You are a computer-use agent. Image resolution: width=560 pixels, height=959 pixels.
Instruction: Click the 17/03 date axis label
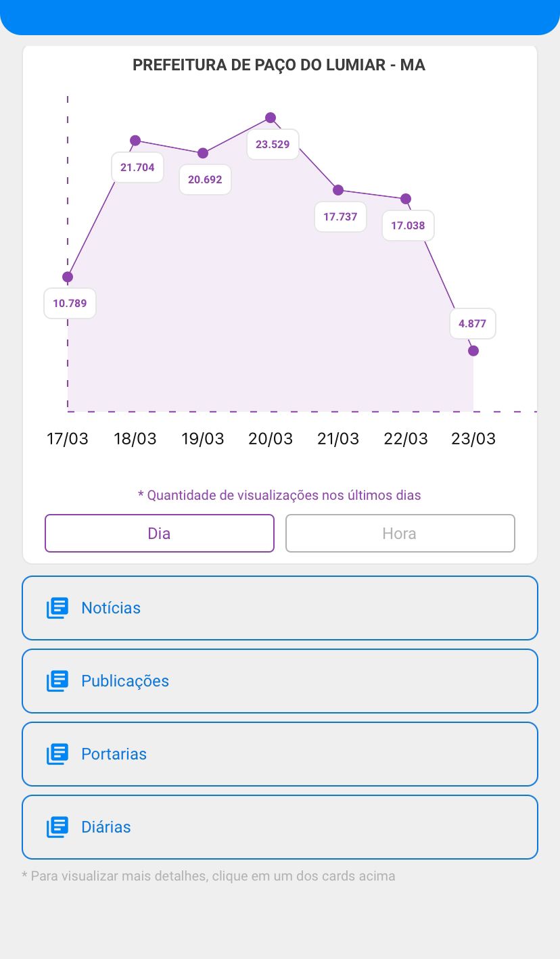68,439
